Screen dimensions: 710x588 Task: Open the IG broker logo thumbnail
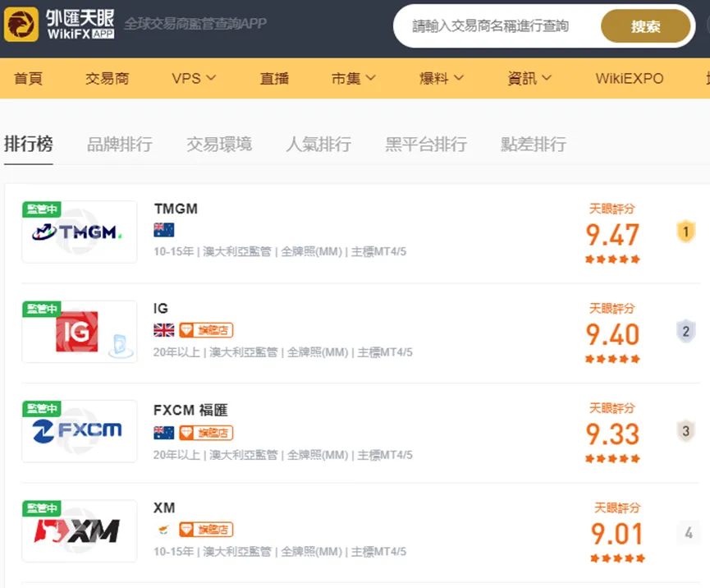(x=80, y=332)
